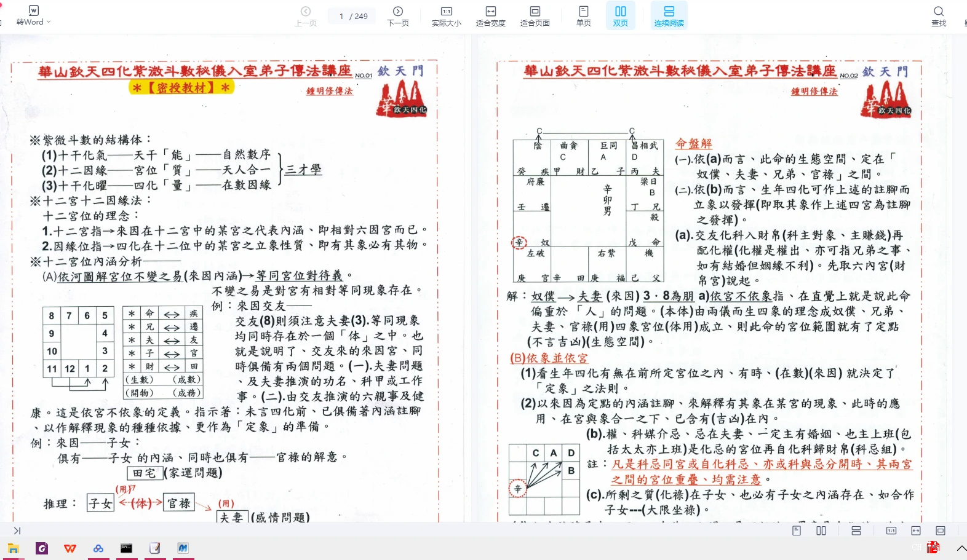Click the ※紫微斗數的結構体 heading

(90, 140)
